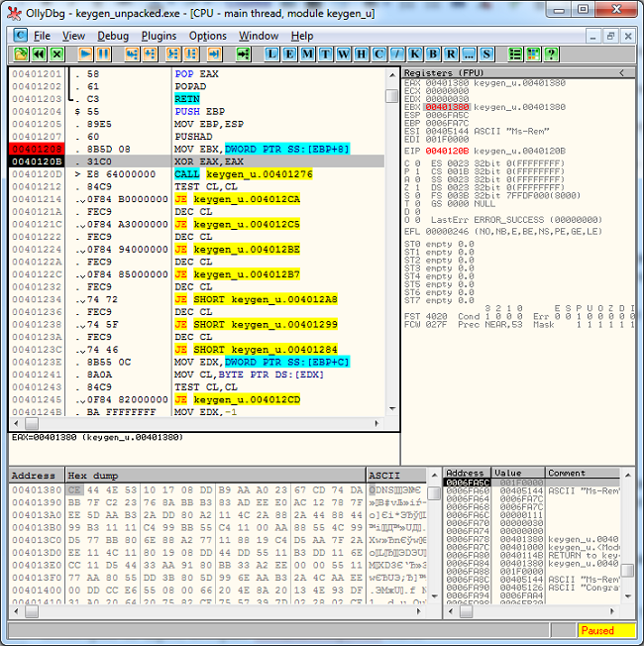The height and width of the screenshot is (646, 644).
Task: Select the RETN instruction at 00401203
Action: (x=187, y=99)
